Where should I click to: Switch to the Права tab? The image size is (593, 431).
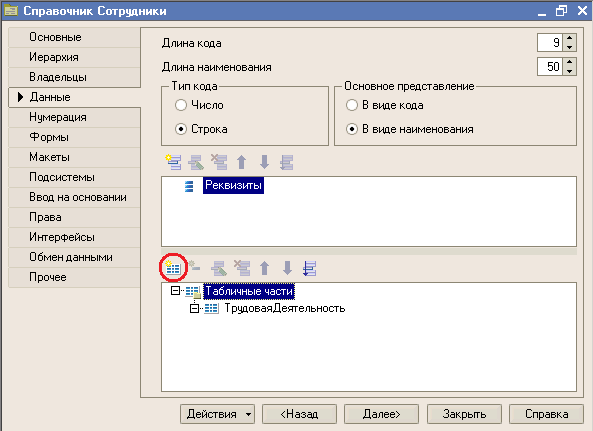(74, 217)
